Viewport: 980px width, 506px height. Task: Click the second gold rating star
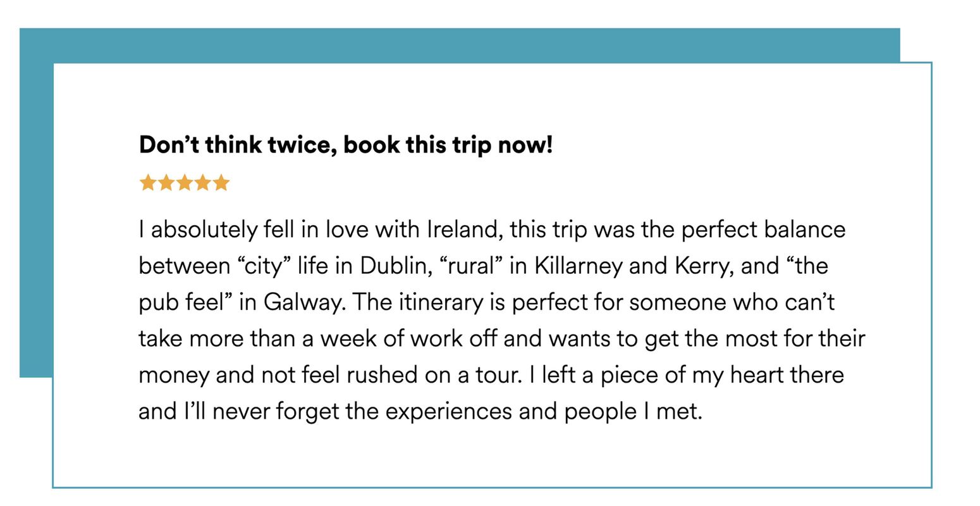point(166,183)
